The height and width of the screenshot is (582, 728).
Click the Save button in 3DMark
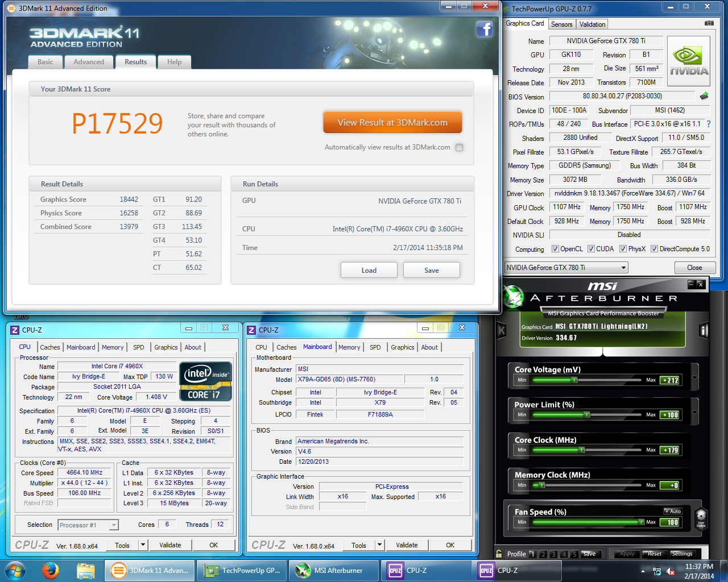[x=431, y=271]
